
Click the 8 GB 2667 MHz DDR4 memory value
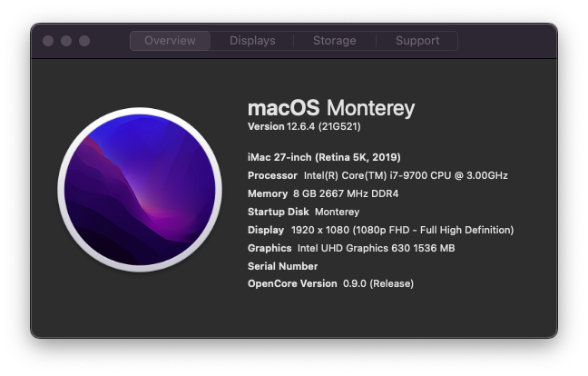[x=346, y=193]
